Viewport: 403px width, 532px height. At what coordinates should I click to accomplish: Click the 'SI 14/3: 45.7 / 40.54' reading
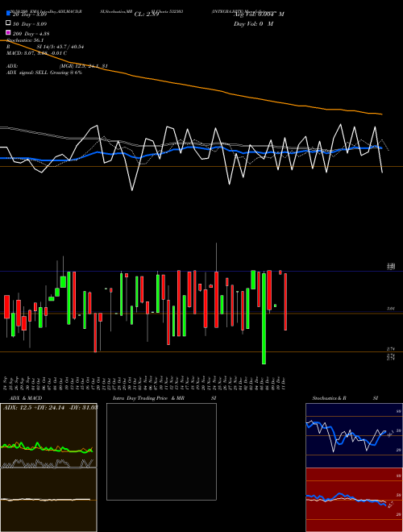[x=60, y=47]
